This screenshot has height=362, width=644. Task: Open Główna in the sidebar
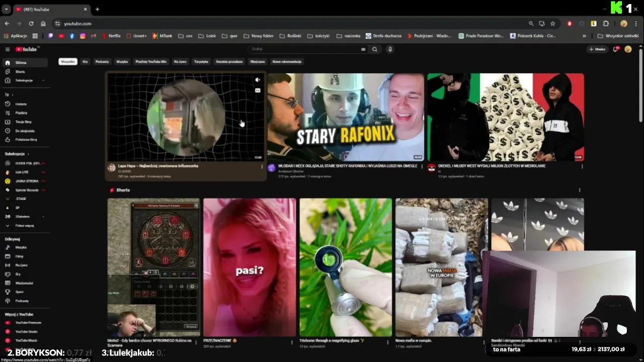pos(25,63)
